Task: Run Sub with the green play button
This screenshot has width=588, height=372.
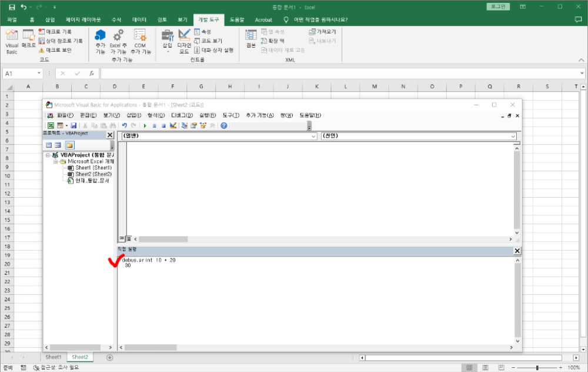Action: coord(145,125)
